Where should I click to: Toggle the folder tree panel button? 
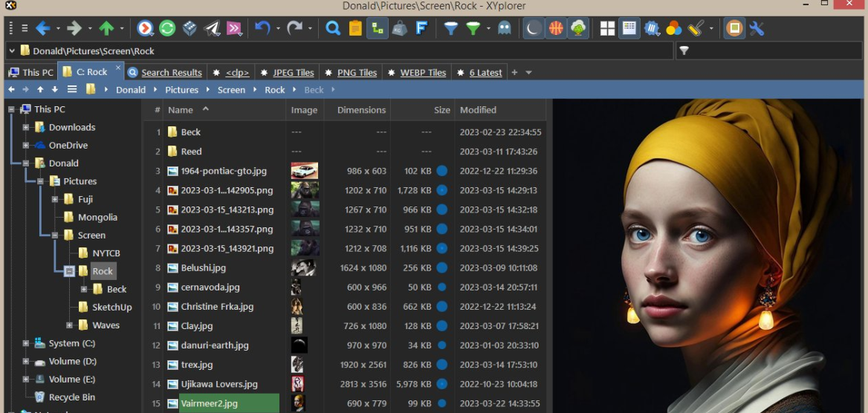click(378, 28)
